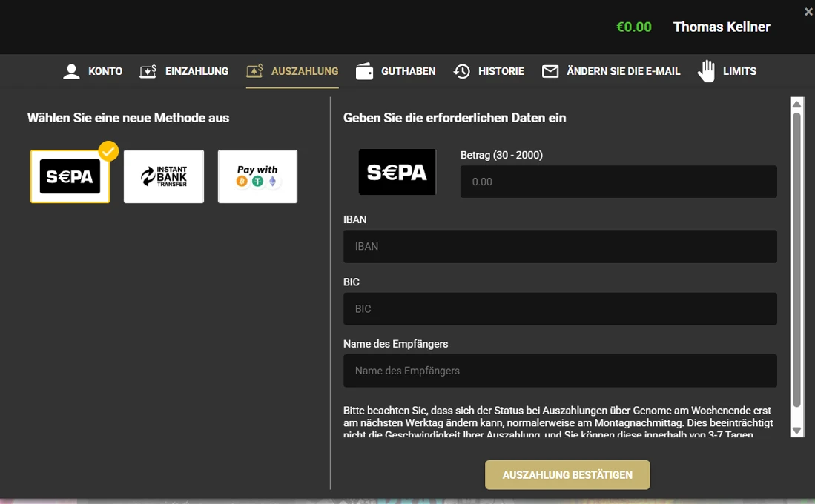
Task: Switch to the Historie tab
Action: pyautogui.click(x=501, y=71)
